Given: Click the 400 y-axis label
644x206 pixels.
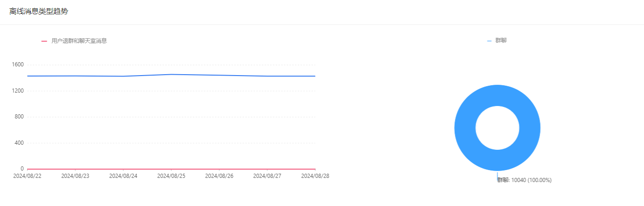Looking at the screenshot, I should [20, 143].
